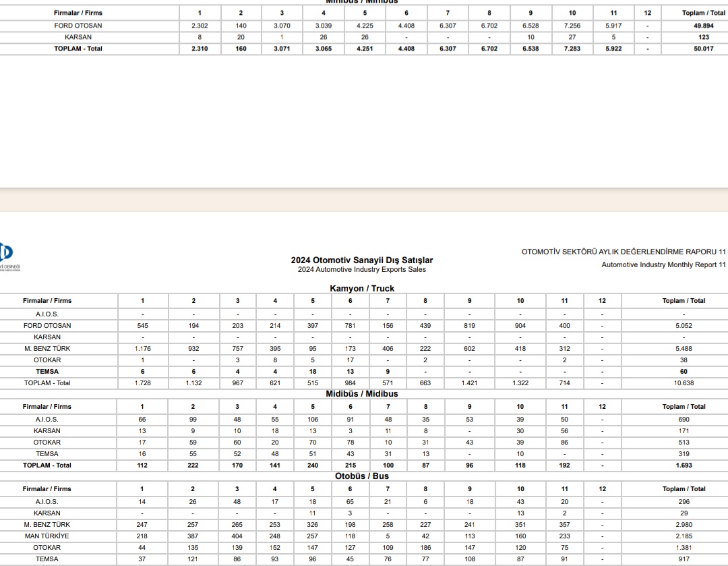Click the subtitle '2024 Automotive Industry Exports Sales'

(362, 270)
